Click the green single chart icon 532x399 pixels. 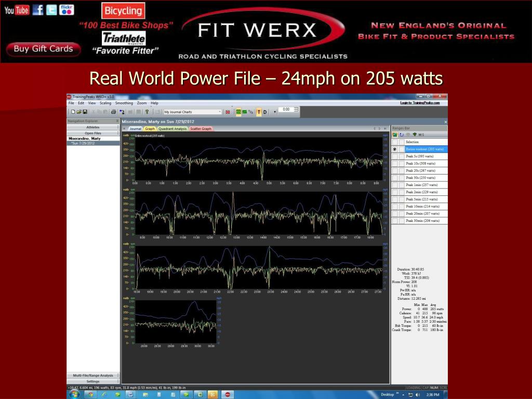pos(245,112)
